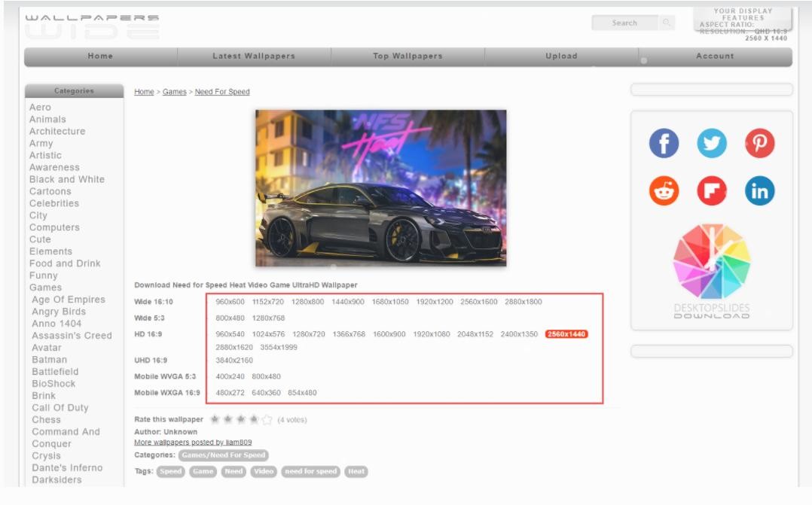Share via the Reddit icon
Screen dimensions: 812x505
pyautogui.click(x=664, y=191)
